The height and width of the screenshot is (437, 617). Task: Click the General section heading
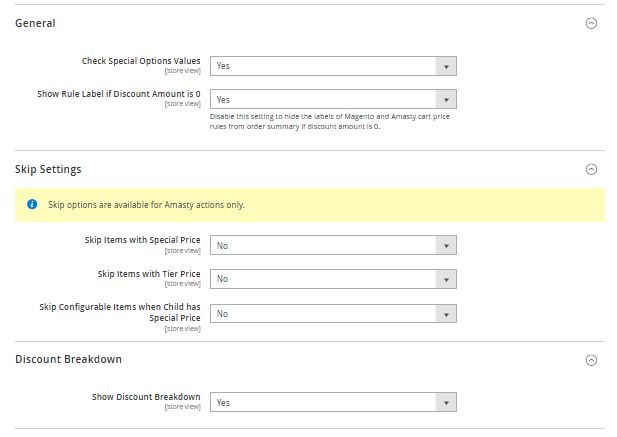[35, 23]
